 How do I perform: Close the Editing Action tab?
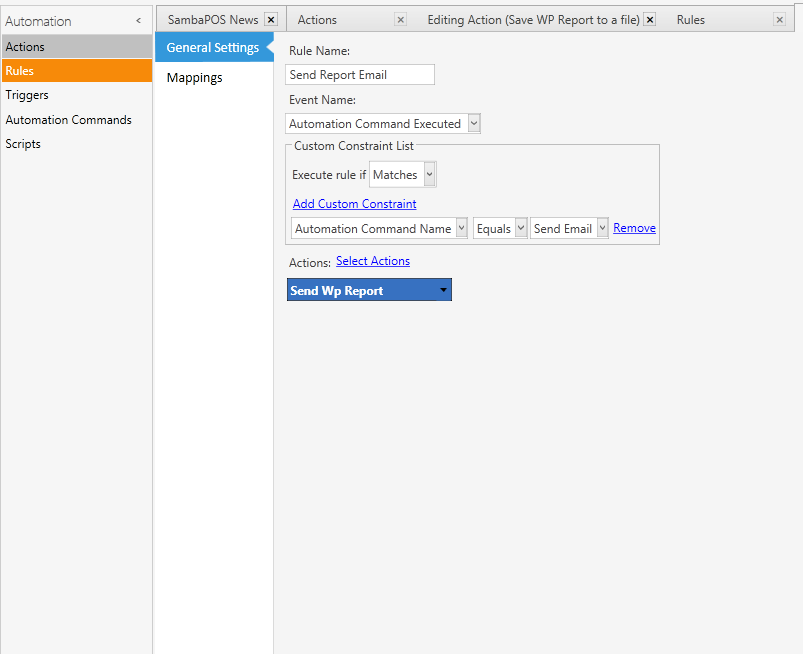pyautogui.click(x=650, y=20)
